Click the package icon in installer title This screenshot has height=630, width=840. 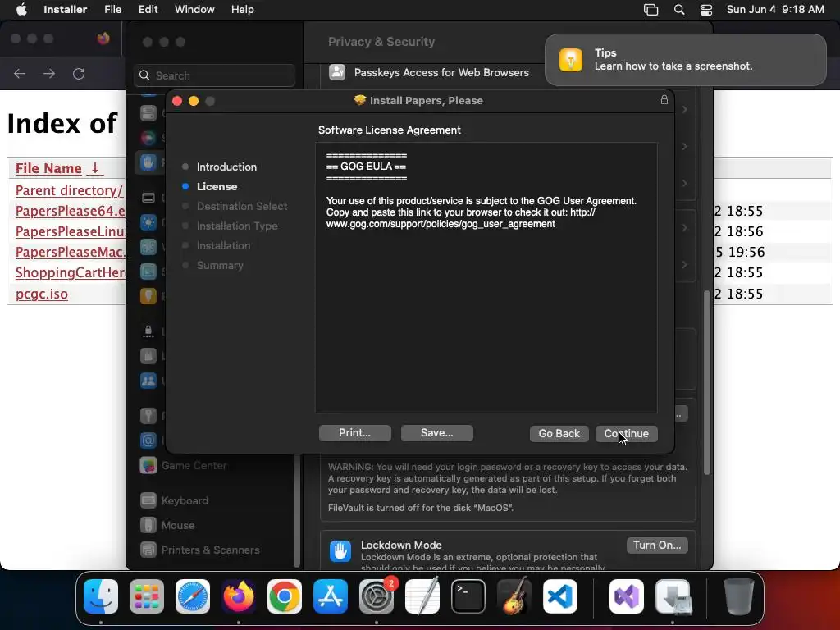tap(360, 100)
